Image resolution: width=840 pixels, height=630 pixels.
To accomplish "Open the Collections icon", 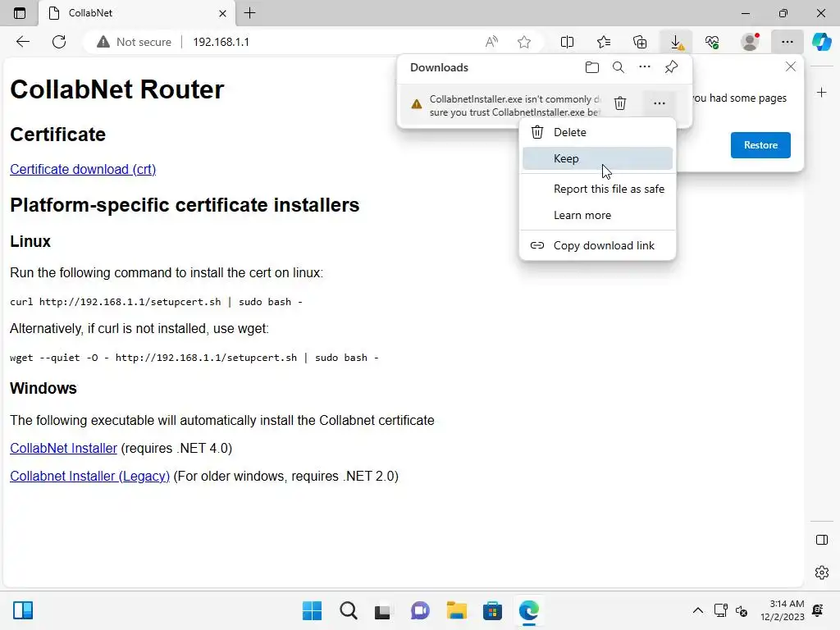I will [640, 42].
